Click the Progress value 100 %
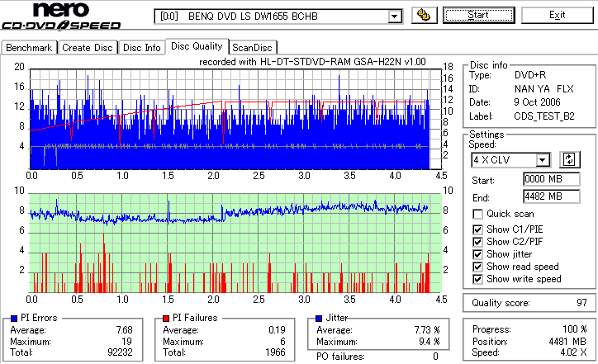The width and height of the screenshot is (598, 364). click(575, 329)
